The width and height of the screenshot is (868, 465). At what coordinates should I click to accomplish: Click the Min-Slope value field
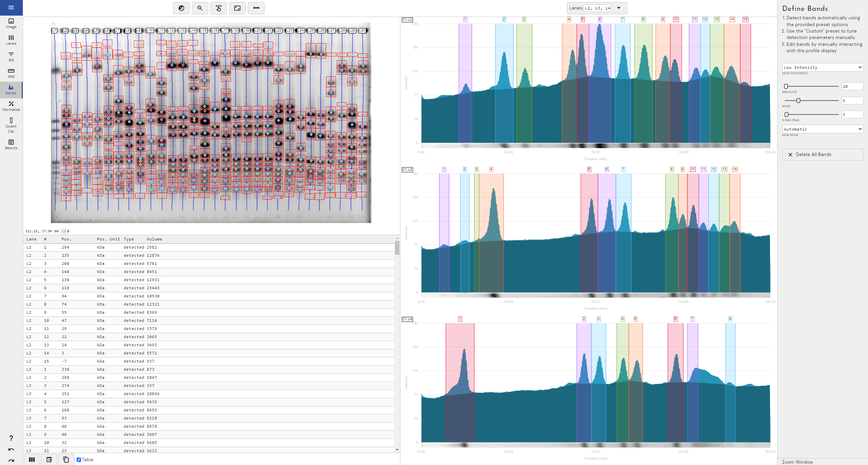852,86
